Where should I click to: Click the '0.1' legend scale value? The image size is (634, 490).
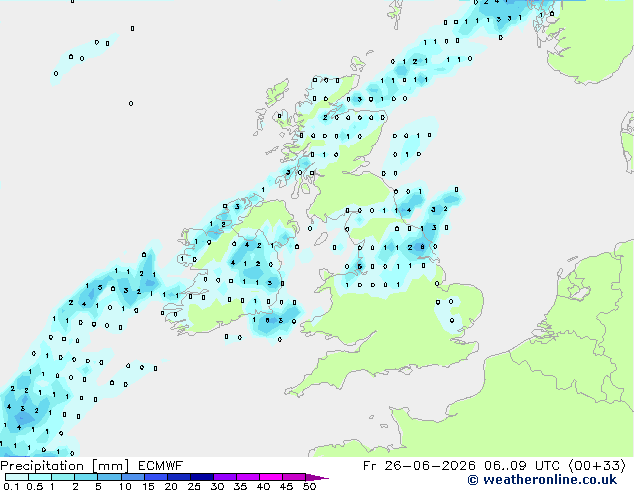point(11,486)
